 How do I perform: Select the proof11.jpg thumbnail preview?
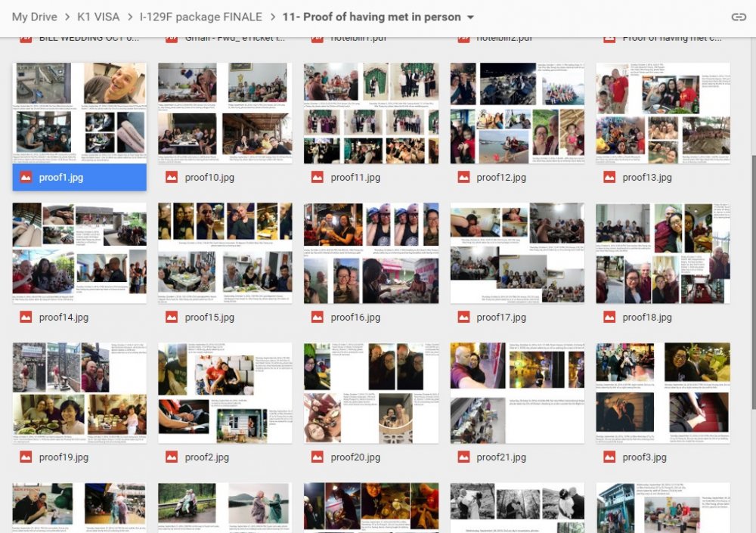click(371, 113)
